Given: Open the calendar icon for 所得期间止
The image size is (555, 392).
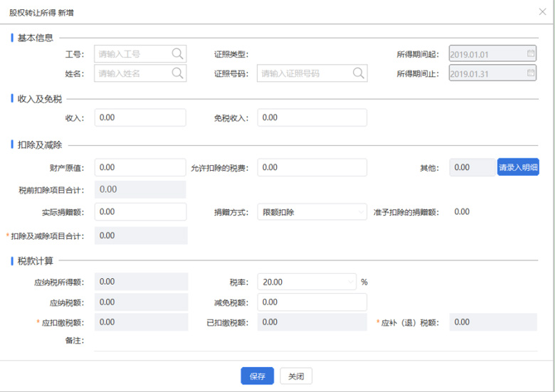Looking at the screenshot, I should point(530,73).
